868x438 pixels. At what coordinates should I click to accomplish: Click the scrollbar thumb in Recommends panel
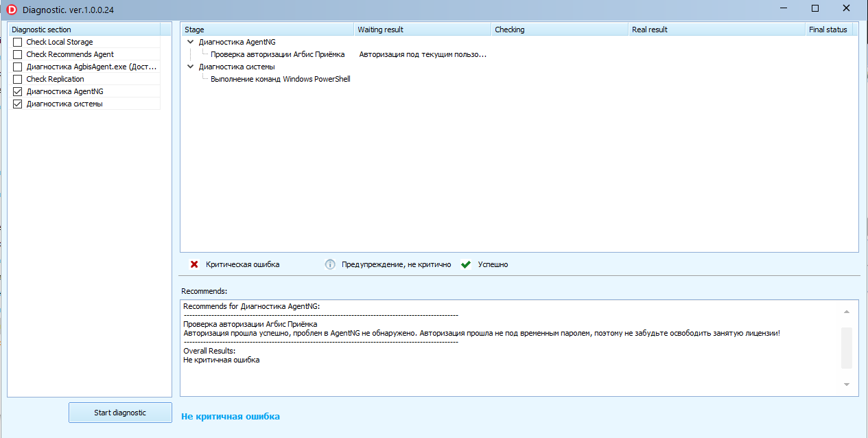846,348
